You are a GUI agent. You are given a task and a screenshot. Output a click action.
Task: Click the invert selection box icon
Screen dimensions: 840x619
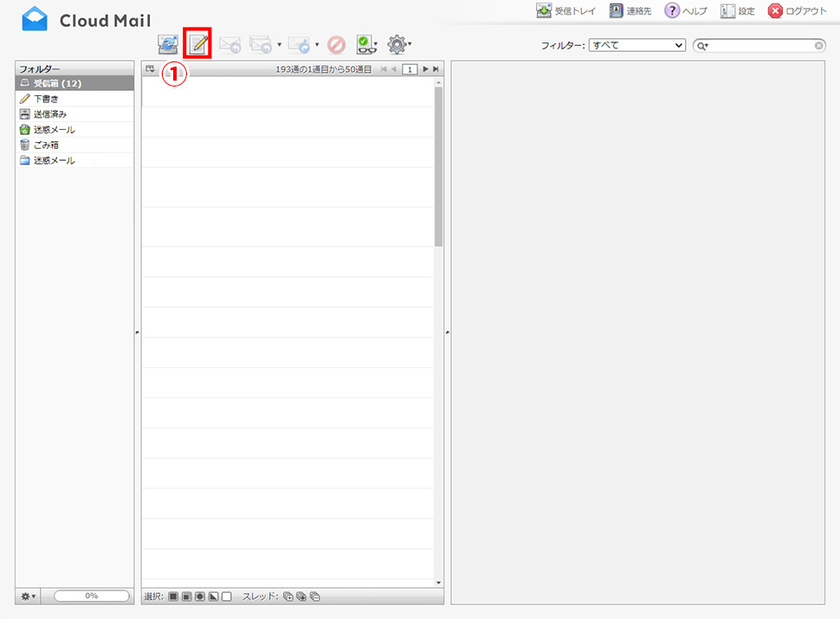pos(213,596)
